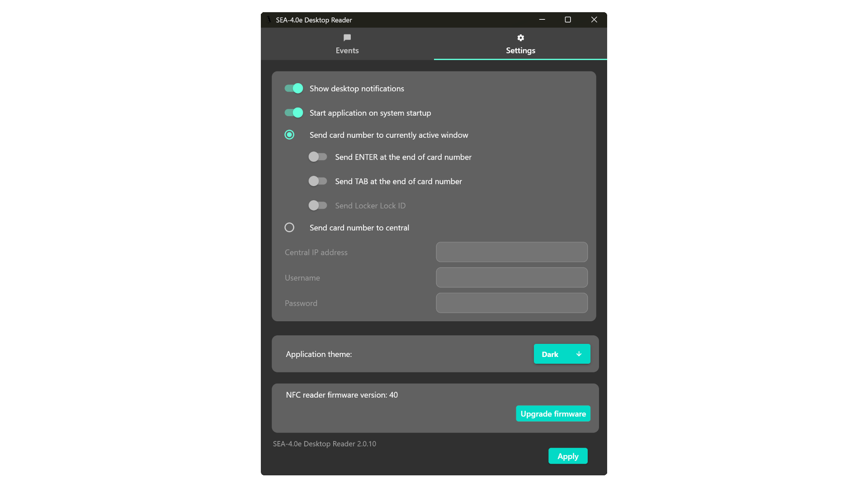Maximize the Desktop Reader window
This screenshot has height=488, width=868.
coord(568,19)
